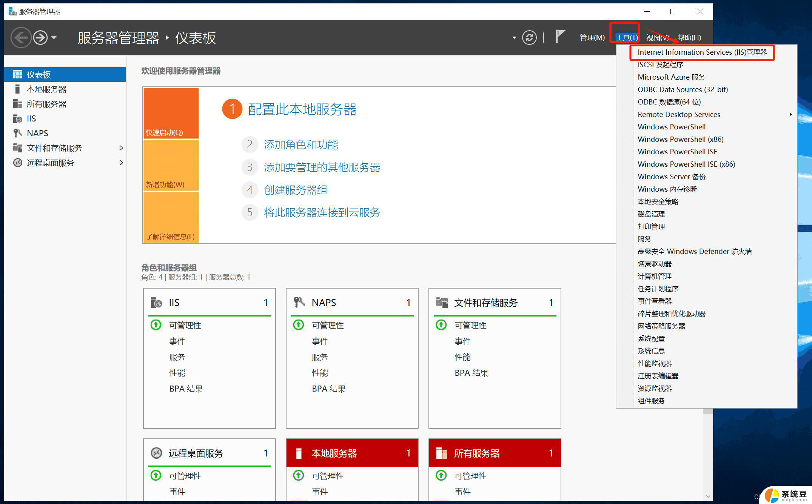The width and height of the screenshot is (812, 504).
Task: Open 组件服务 entry
Action: coord(651,401)
